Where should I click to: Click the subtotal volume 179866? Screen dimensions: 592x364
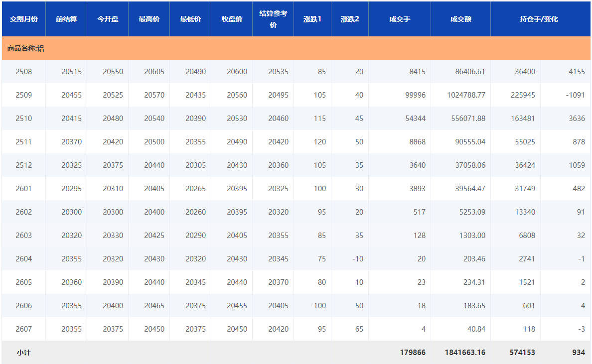point(413,353)
